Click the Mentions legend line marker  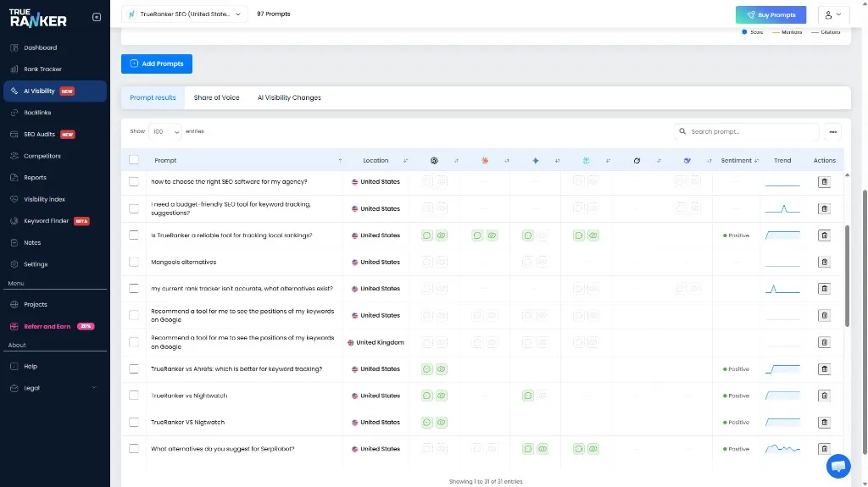click(x=776, y=33)
